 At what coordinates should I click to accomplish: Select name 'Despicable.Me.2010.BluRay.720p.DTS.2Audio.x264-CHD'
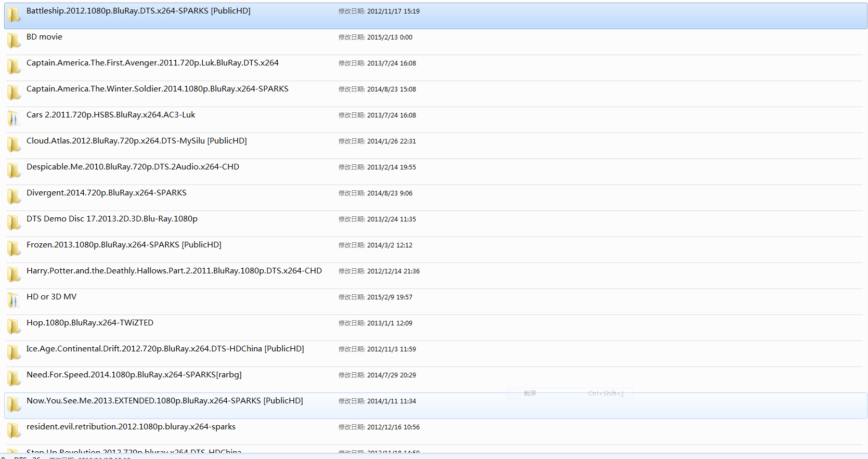coord(133,167)
